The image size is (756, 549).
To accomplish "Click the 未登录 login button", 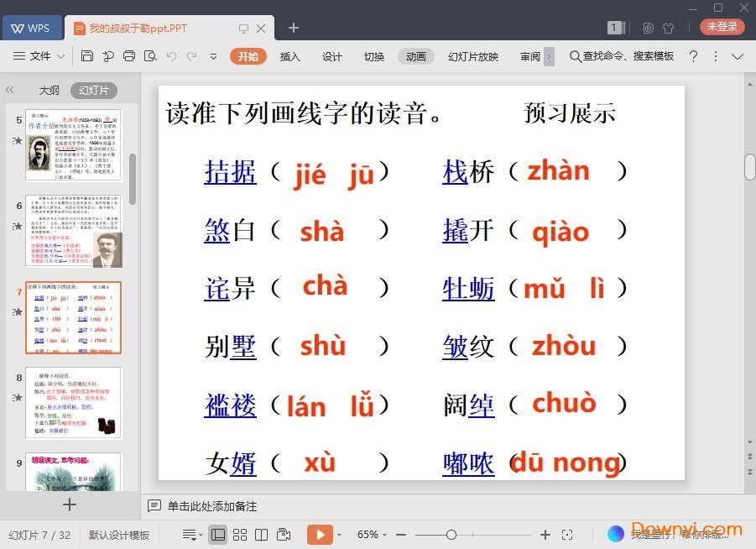I will [x=722, y=27].
